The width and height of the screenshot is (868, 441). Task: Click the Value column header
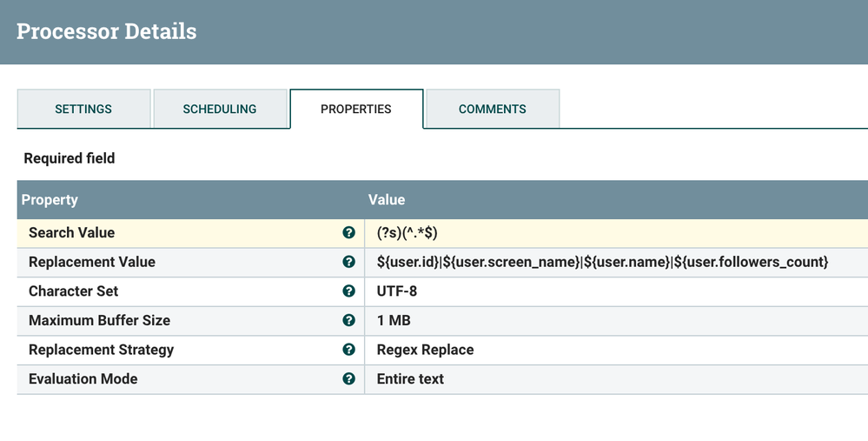point(387,200)
